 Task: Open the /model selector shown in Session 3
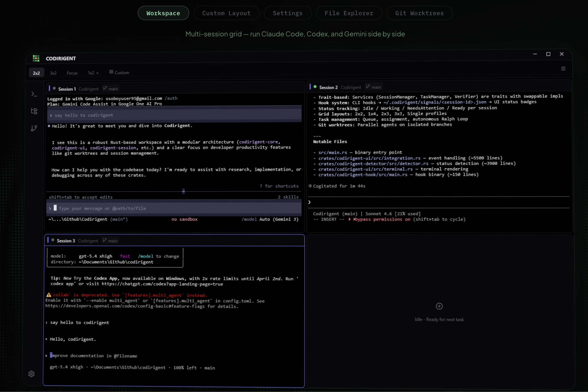click(146, 256)
